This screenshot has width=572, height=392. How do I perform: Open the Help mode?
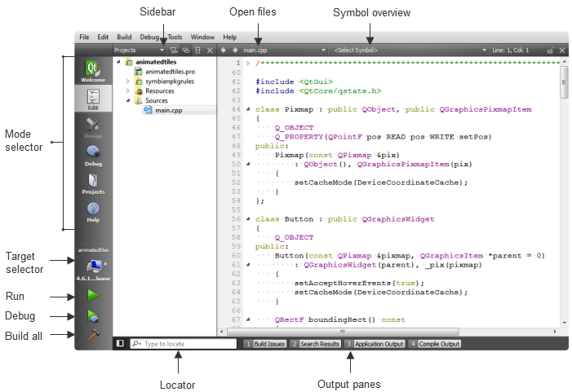point(93,211)
